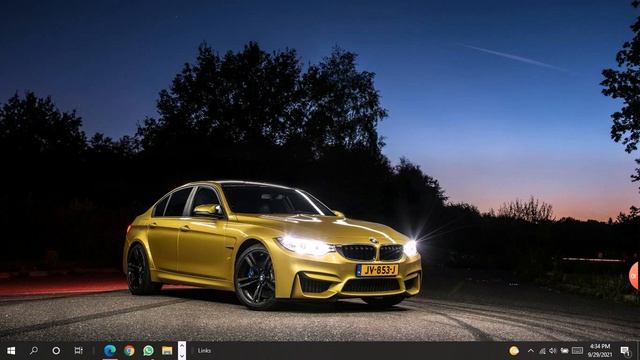Open Microsoft Edge from the taskbar
Viewport: 640px width, 360px height.
pos(110,351)
